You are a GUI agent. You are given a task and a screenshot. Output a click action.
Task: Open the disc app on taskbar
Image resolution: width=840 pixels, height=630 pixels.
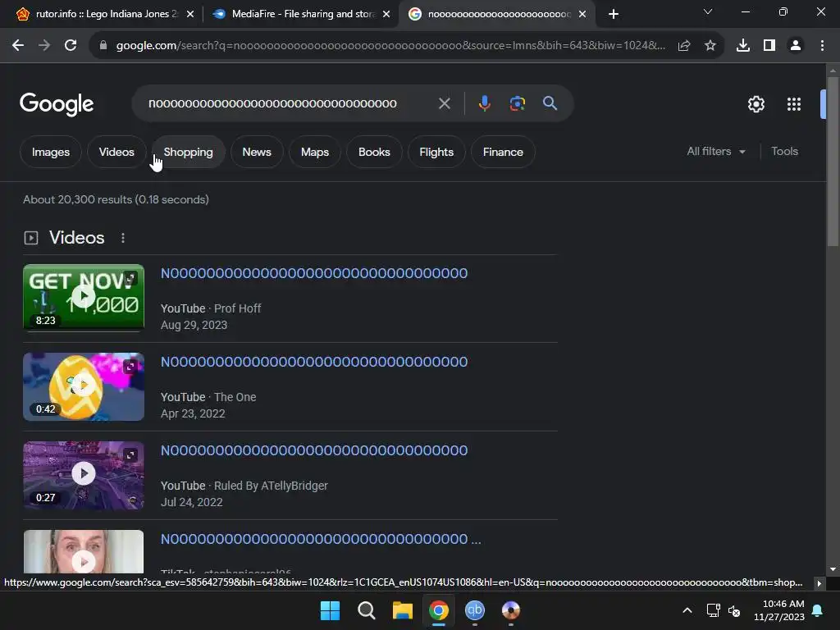pyautogui.click(x=510, y=610)
